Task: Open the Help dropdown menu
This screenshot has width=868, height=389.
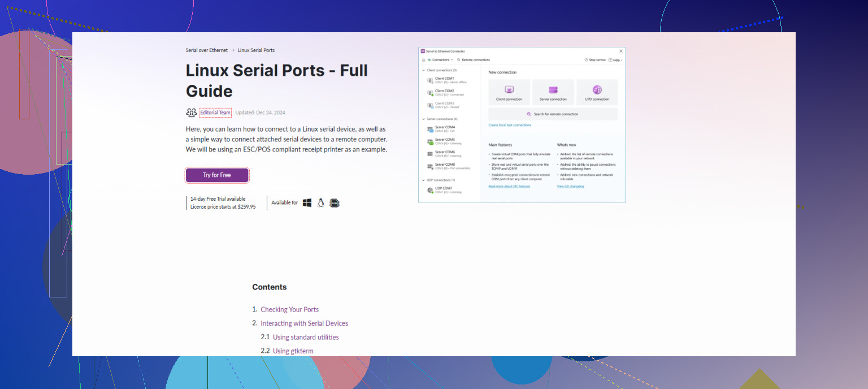Action: pyautogui.click(x=615, y=60)
